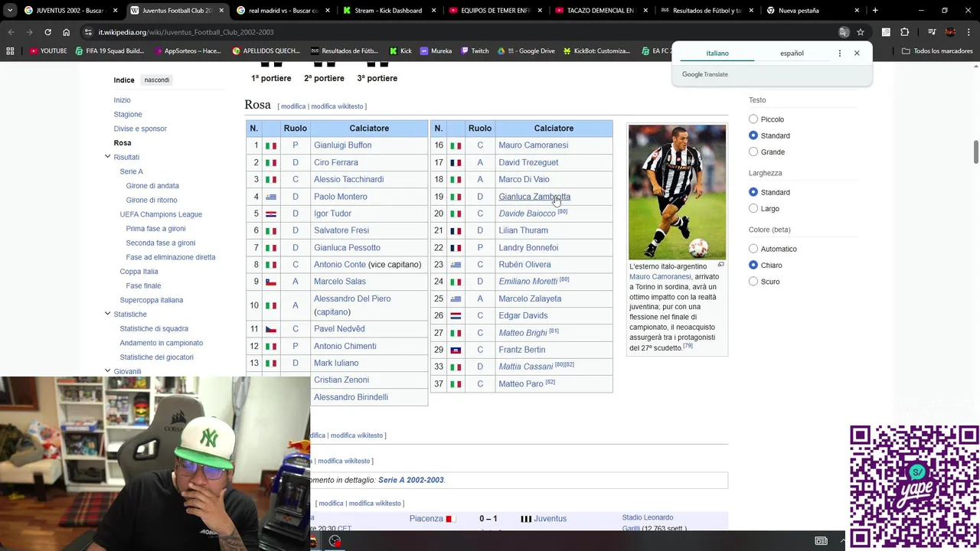980x551 pixels.
Task: Open the KickBot Customize bookmark
Action: (x=596, y=51)
